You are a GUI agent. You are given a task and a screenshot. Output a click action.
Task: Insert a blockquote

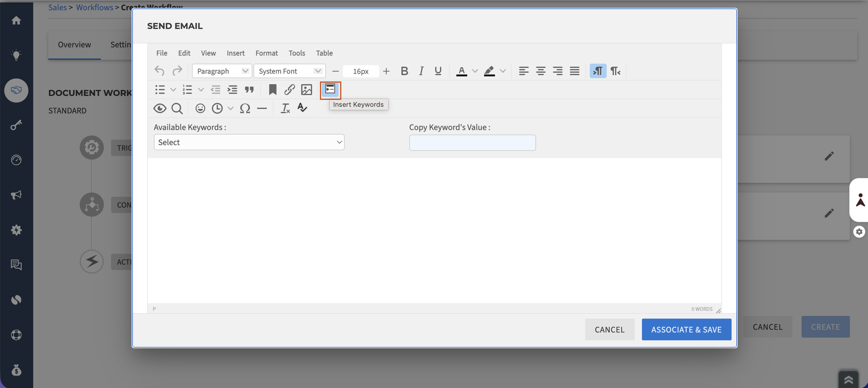pos(249,90)
